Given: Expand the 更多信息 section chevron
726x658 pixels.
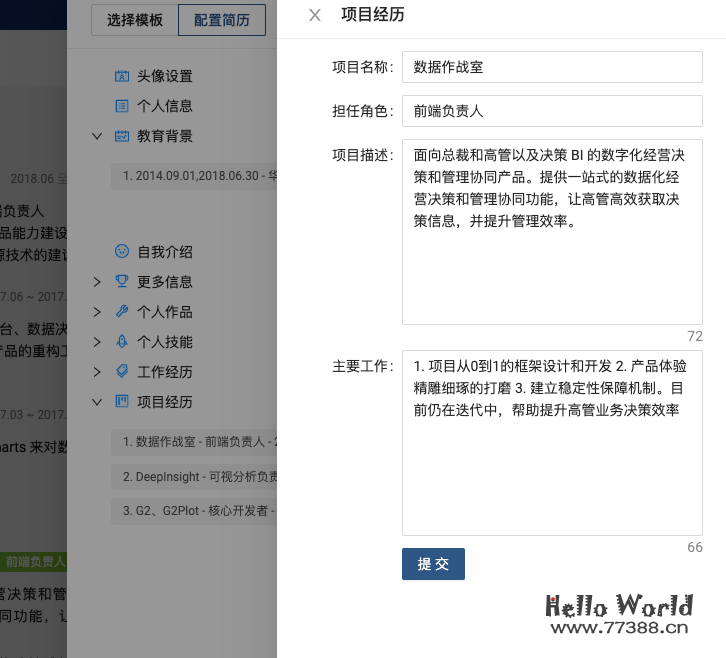Looking at the screenshot, I should [97, 282].
